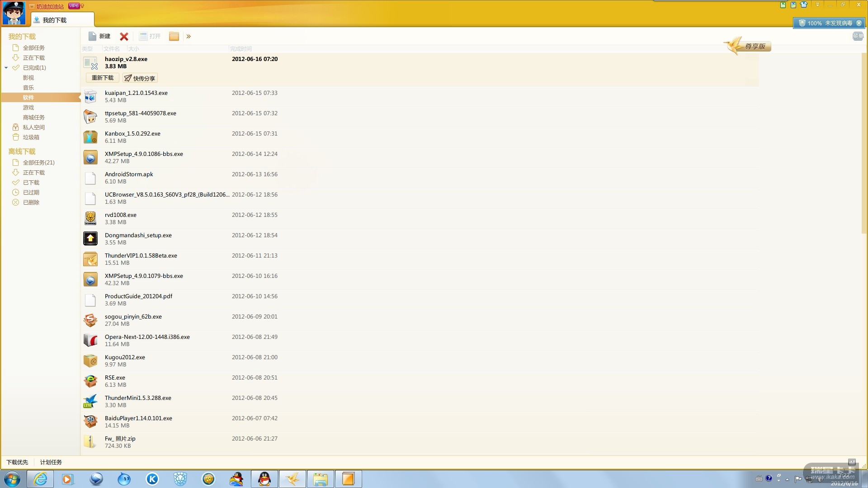This screenshot has height=488, width=868.
Task: Click the 快传分享 share button
Action: (x=140, y=78)
